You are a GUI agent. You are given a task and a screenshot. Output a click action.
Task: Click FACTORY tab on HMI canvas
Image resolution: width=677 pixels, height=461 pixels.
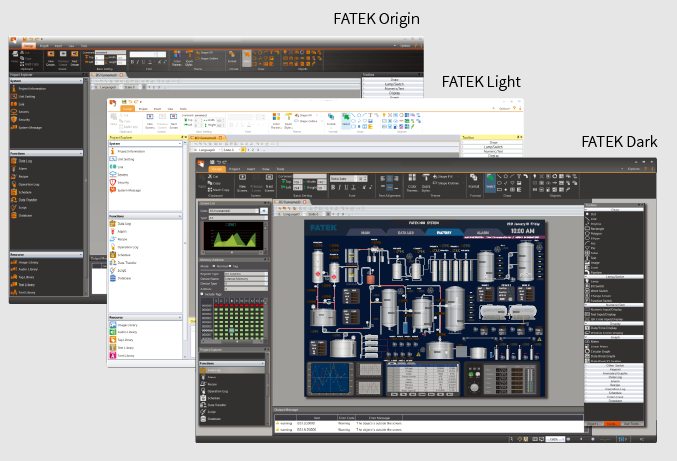pyautogui.click(x=444, y=232)
